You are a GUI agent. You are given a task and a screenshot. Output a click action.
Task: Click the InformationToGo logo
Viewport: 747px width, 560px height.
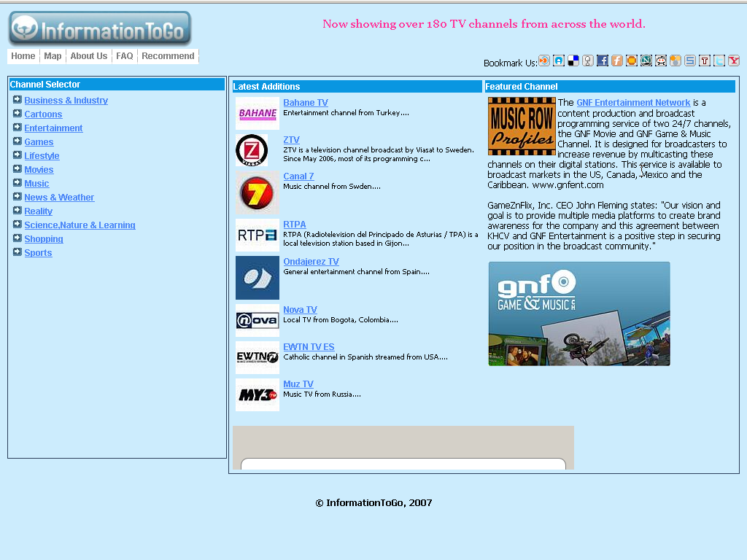tap(100, 28)
